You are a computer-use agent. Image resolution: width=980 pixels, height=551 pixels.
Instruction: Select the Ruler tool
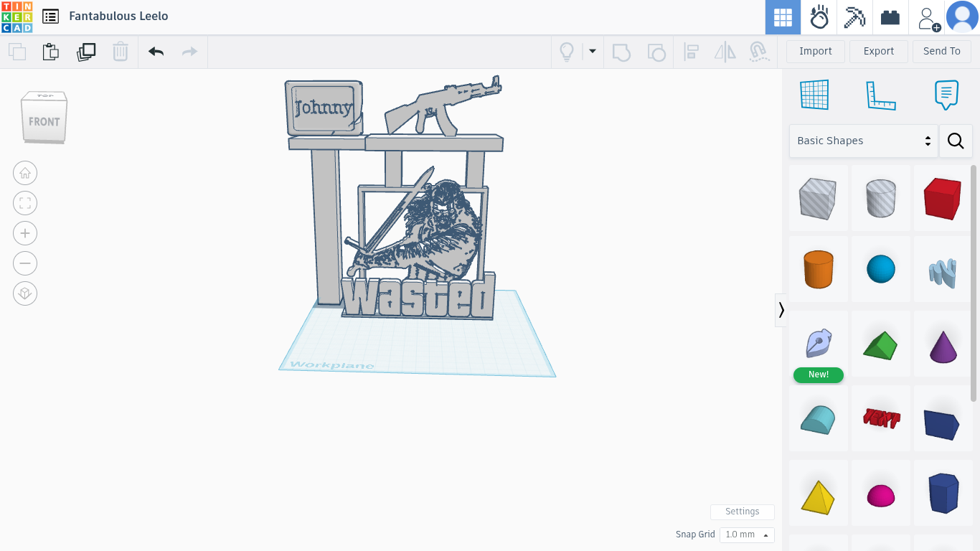pos(881,95)
